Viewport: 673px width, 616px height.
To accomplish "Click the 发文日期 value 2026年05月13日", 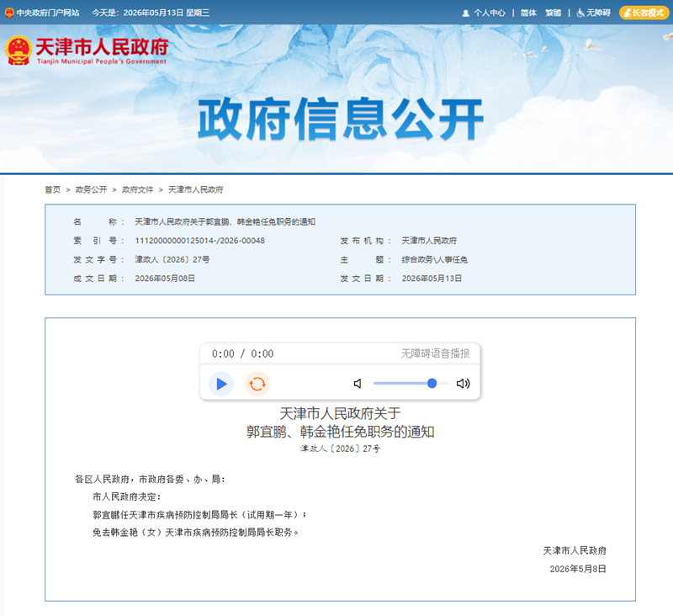I will [x=432, y=279].
